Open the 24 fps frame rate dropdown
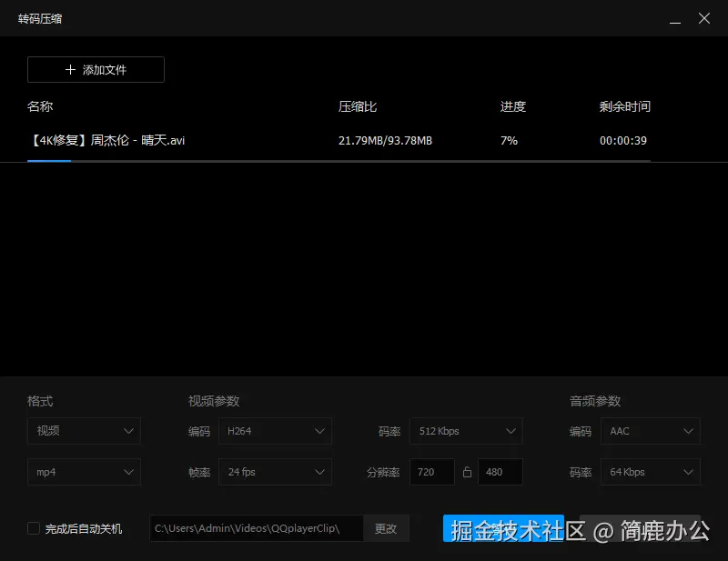The width and height of the screenshot is (728, 561). click(276, 472)
